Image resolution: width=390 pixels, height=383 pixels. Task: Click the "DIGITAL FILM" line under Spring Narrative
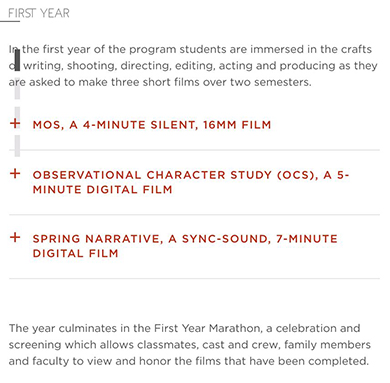pos(76,253)
